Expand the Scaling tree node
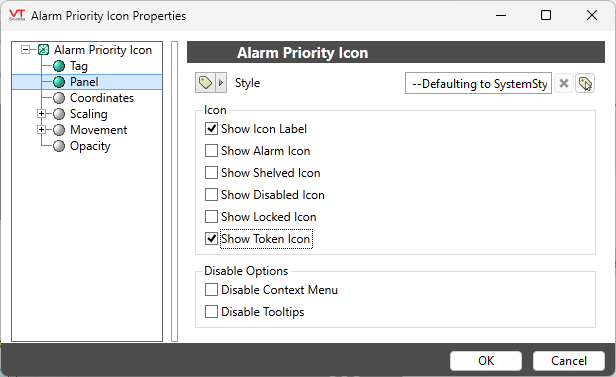This screenshot has width=616, height=377. (41, 113)
